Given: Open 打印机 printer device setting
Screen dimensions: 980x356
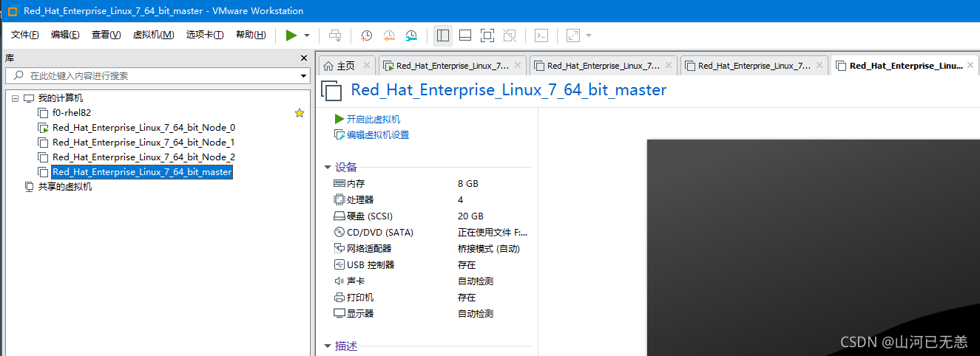Looking at the screenshot, I should click(360, 298).
